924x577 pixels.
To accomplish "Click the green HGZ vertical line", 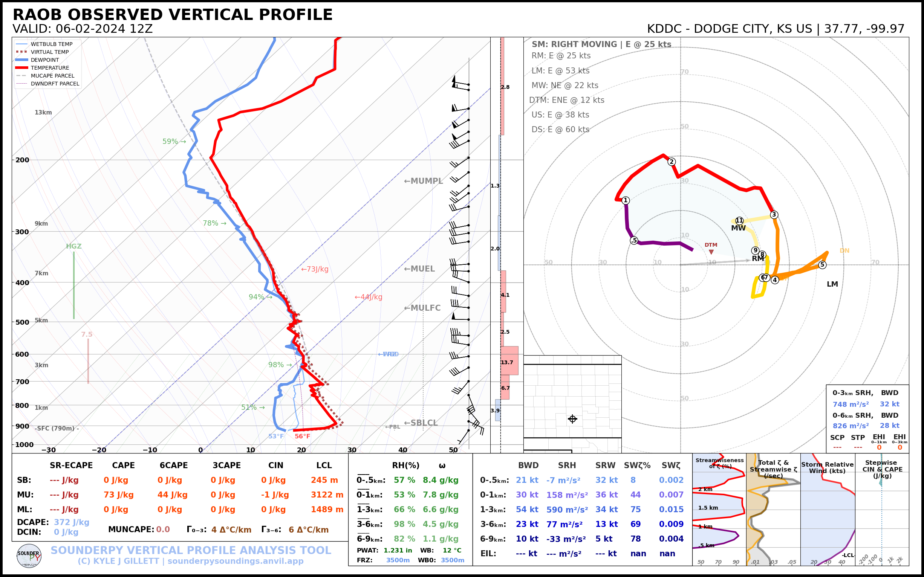I will click(74, 285).
